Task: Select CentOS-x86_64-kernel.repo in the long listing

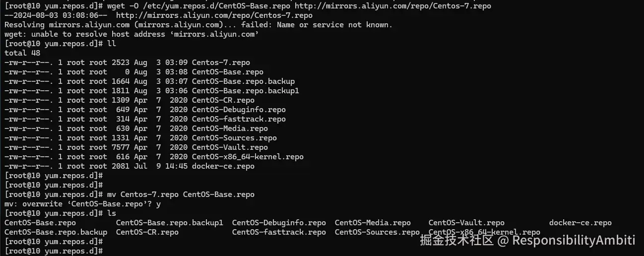Action: tap(248, 157)
